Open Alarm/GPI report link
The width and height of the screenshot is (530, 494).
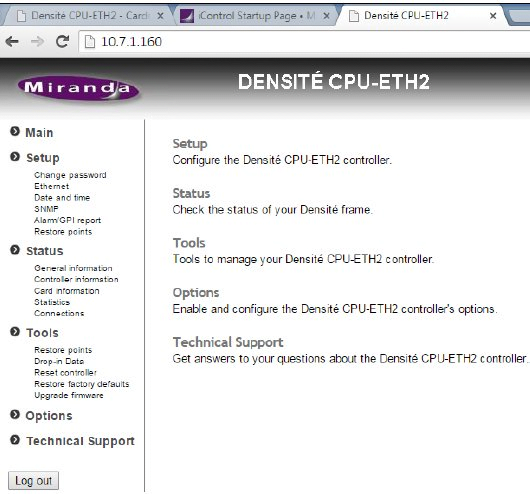click(68, 220)
